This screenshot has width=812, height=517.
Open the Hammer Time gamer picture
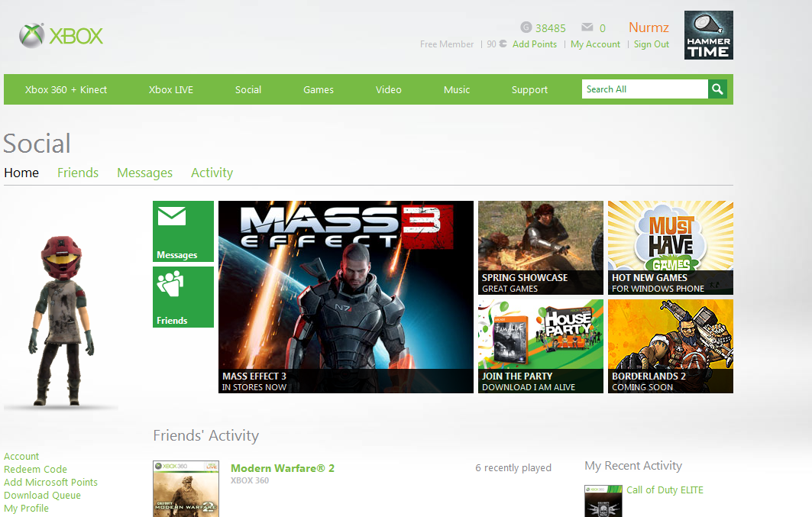708,35
